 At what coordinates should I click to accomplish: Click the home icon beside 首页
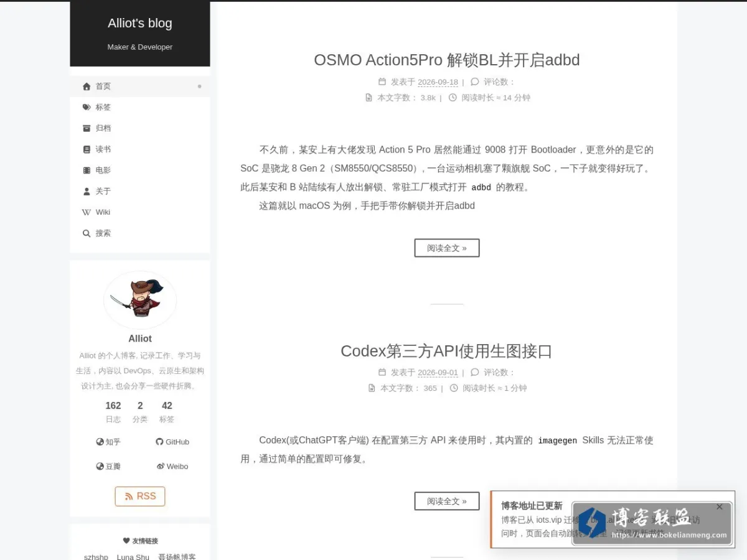tap(87, 86)
